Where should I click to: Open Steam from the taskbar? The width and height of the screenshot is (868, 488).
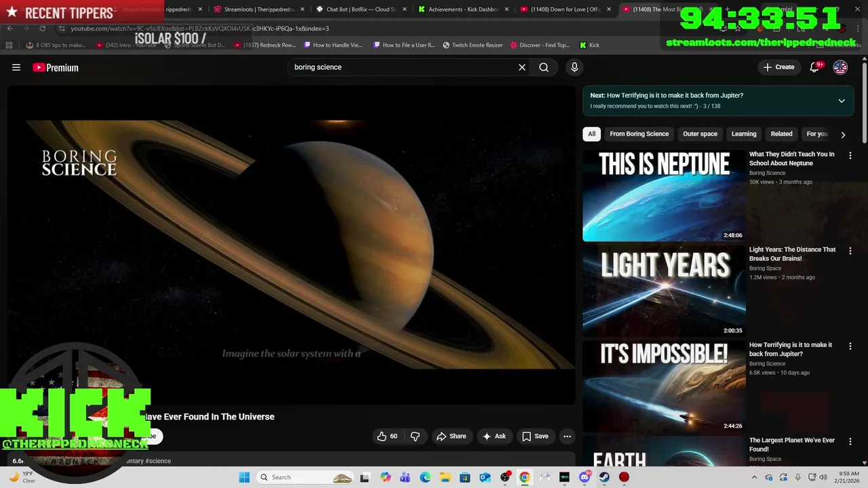point(604,477)
